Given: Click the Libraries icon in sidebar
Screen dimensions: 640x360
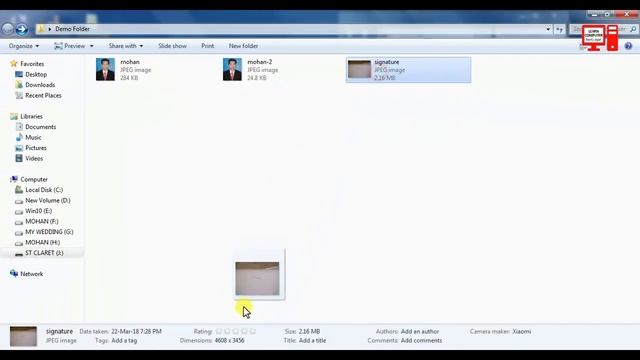Looking at the screenshot, I should 14,116.
